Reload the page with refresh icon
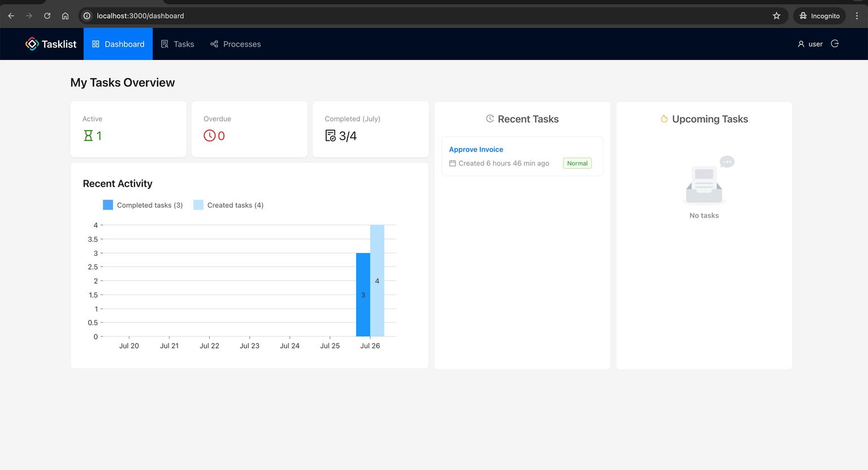This screenshot has height=470, width=868. coord(47,16)
